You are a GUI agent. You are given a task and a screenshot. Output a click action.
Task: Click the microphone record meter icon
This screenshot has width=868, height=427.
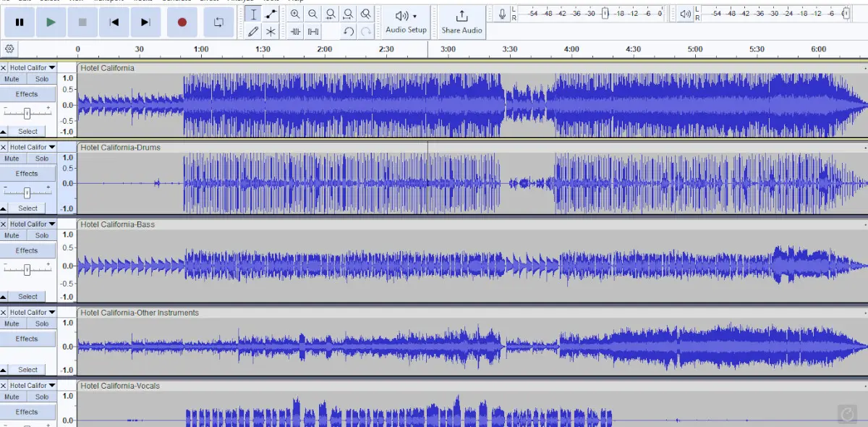pyautogui.click(x=502, y=14)
